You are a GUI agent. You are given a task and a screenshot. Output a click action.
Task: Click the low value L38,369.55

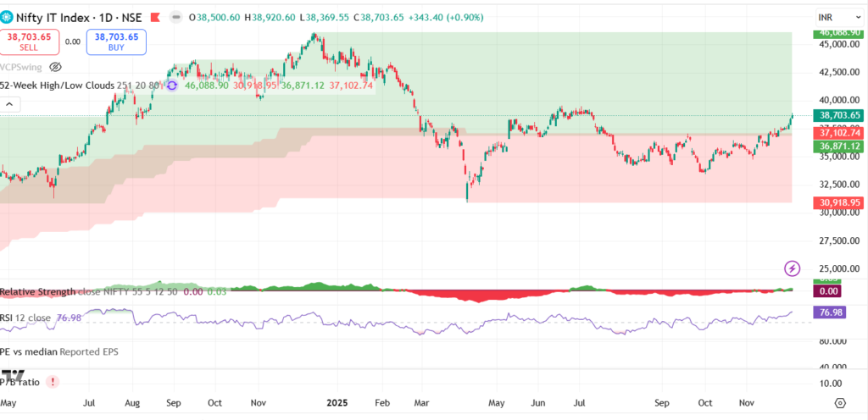326,18
